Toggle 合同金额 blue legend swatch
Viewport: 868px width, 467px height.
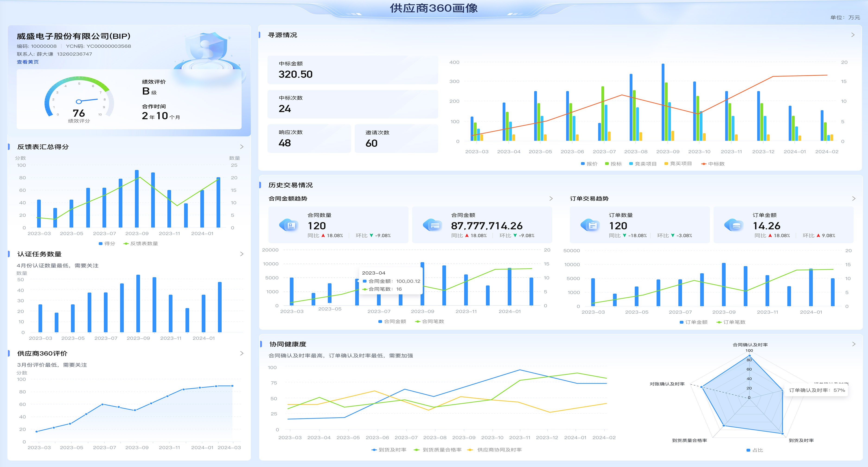pyautogui.click(x=380, y=322)
